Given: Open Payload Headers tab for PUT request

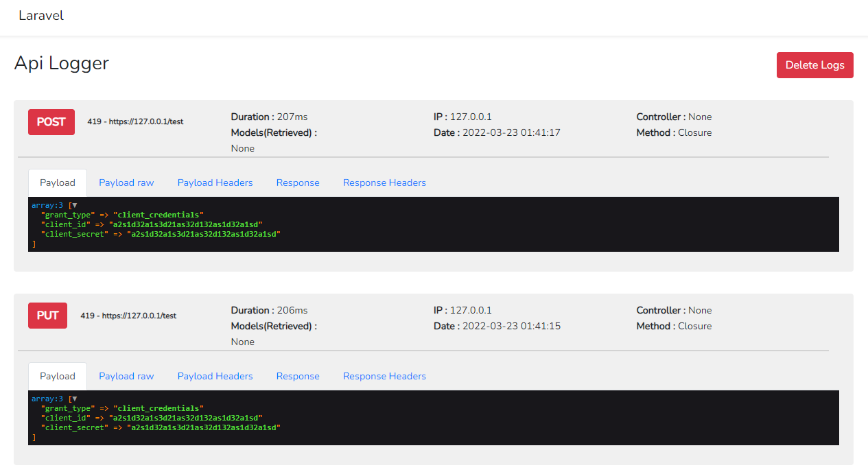Looking at the screenshot, I should tap(215, 375).
